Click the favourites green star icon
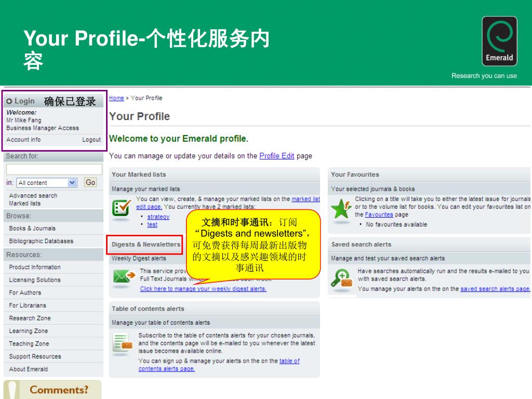Image resolution: width=532 pixels, height=399 pixels. pos(341,209)
